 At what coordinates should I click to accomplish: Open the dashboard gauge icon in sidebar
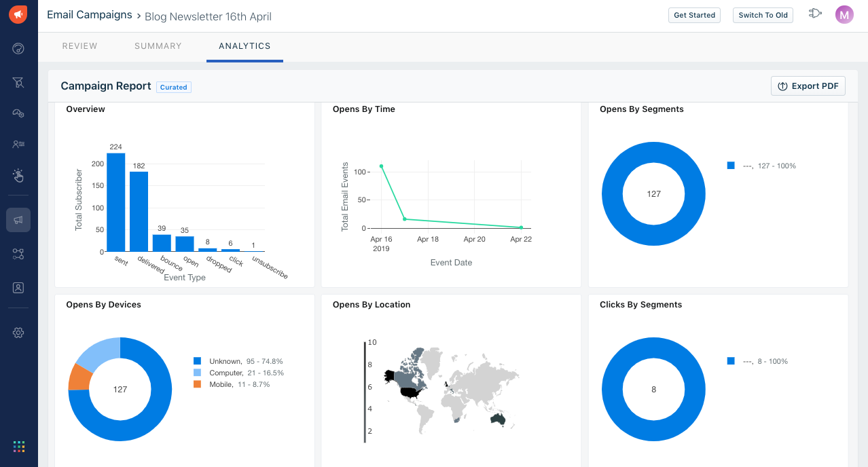[x=18, y=48]
